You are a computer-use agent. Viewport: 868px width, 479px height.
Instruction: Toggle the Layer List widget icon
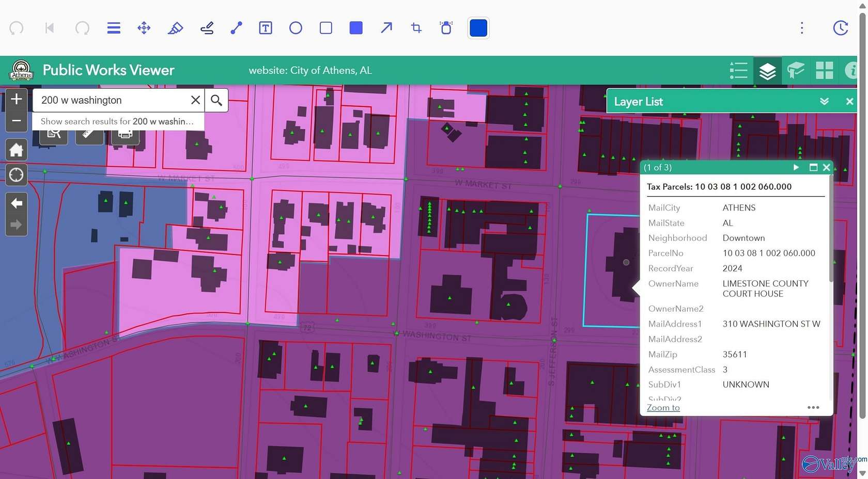click(x=767, y=70)
